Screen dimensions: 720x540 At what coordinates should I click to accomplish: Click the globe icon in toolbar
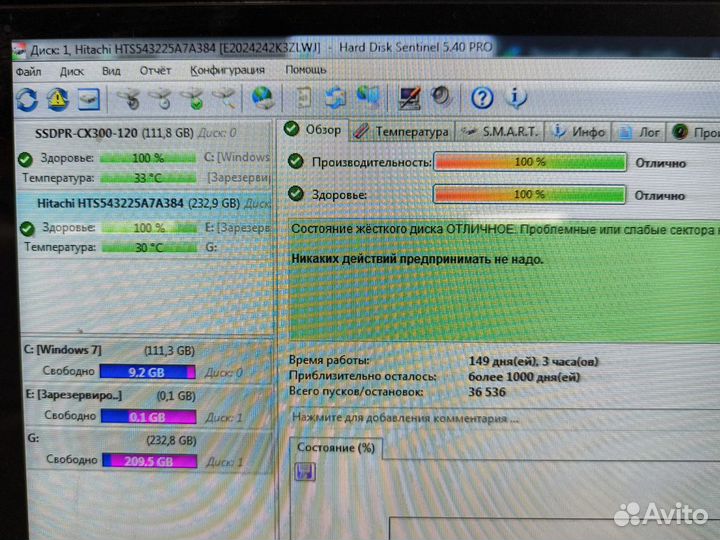click(263, 98)
